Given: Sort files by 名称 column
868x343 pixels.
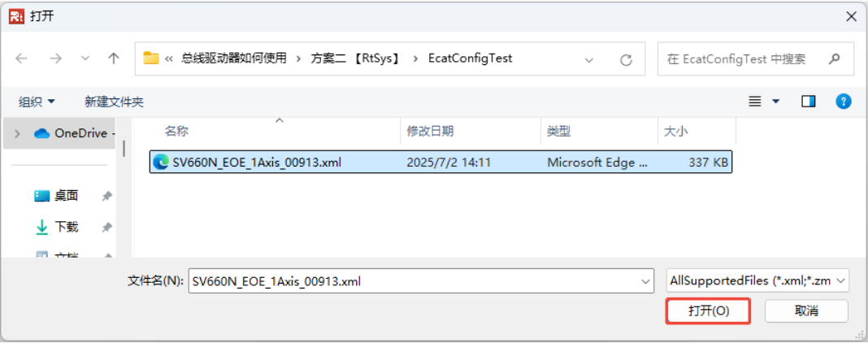Looking at the screenshot, I should [176, 131].
